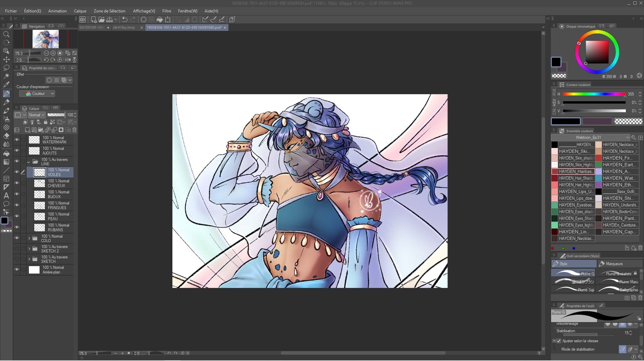
Task: Select the Text tool
Action: [6, 195]
